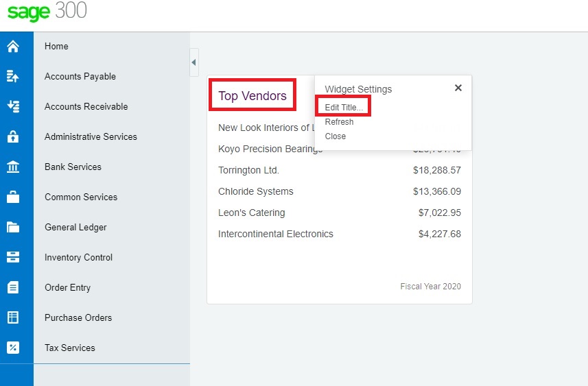Image resolution: width=588 pixels, height=386 pixels.
Task: Click the Fiscal Year 2020 label
Action: 430,287
